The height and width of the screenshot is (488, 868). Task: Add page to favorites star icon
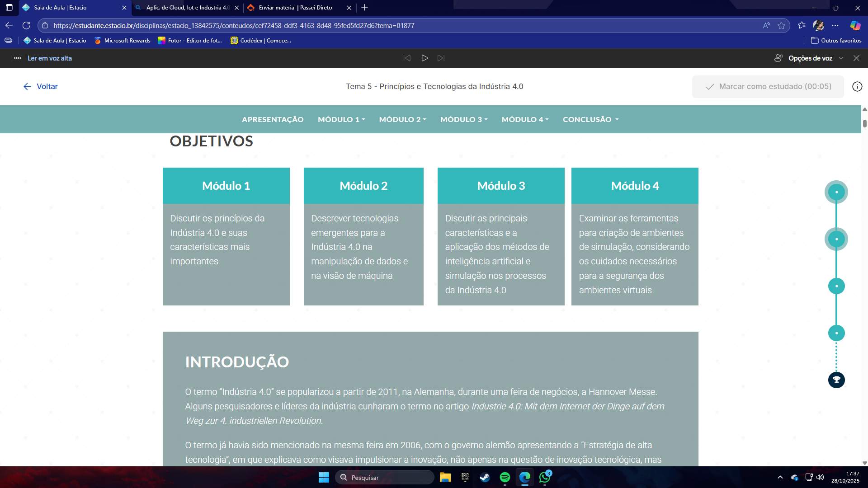click(781, 26)
